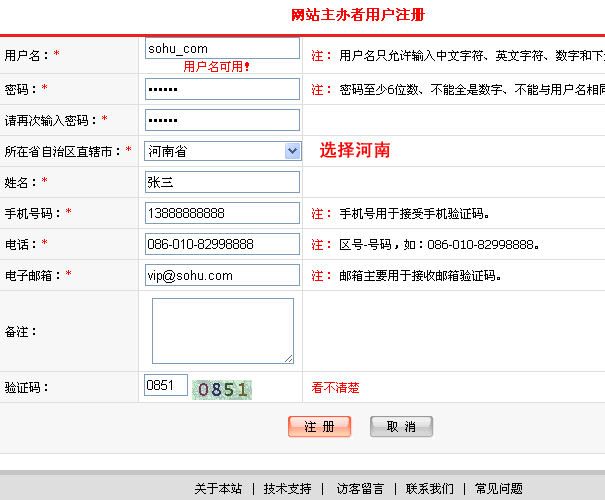Open the 关于本站 footer link
This screenshot has width=605, height=500.
pos(218,489)
